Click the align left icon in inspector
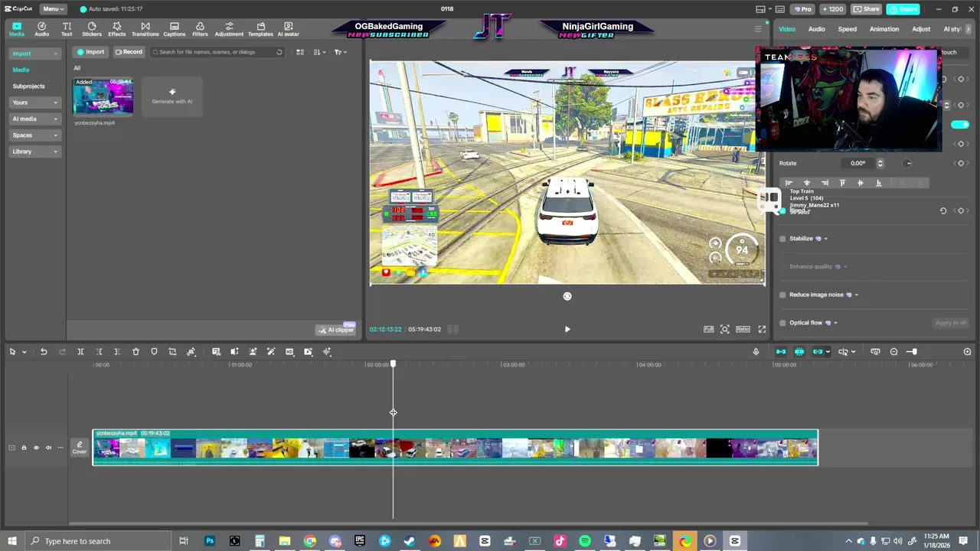The height and width of the screenshot is (551, 980). [x=789, y=183]
